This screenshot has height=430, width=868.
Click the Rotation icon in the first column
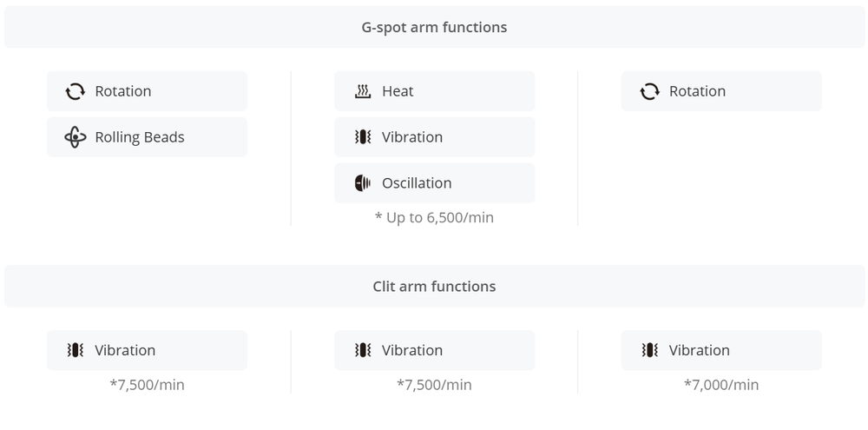76,91
